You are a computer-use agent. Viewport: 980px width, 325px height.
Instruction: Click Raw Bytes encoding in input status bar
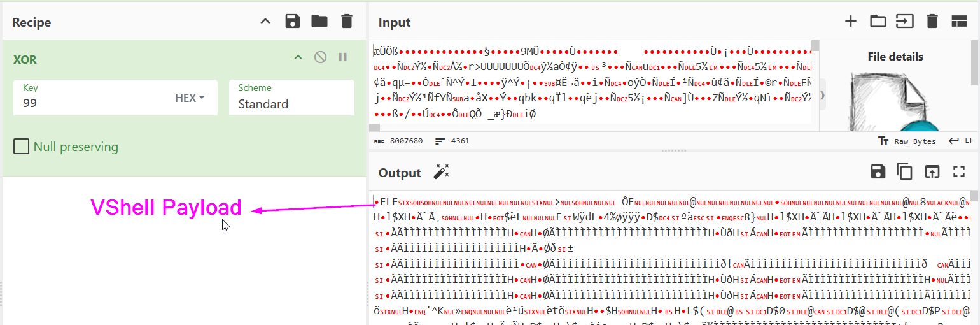coord(908,141)
